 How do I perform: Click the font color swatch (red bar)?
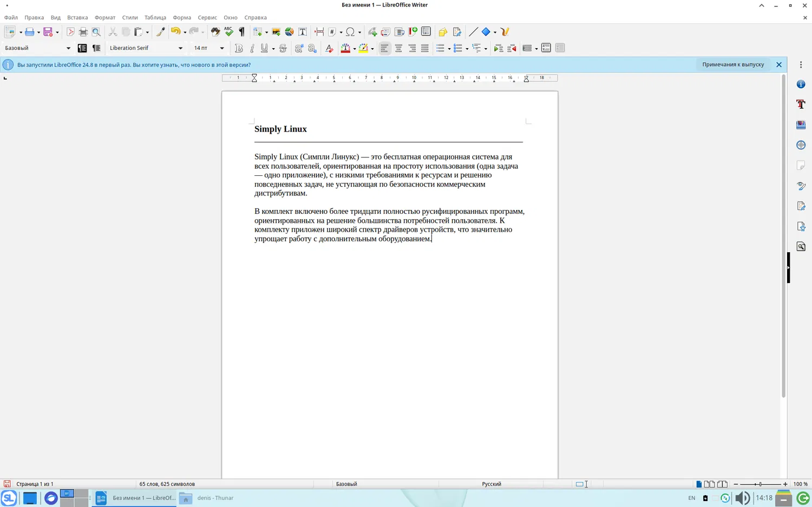coord(345,48)
